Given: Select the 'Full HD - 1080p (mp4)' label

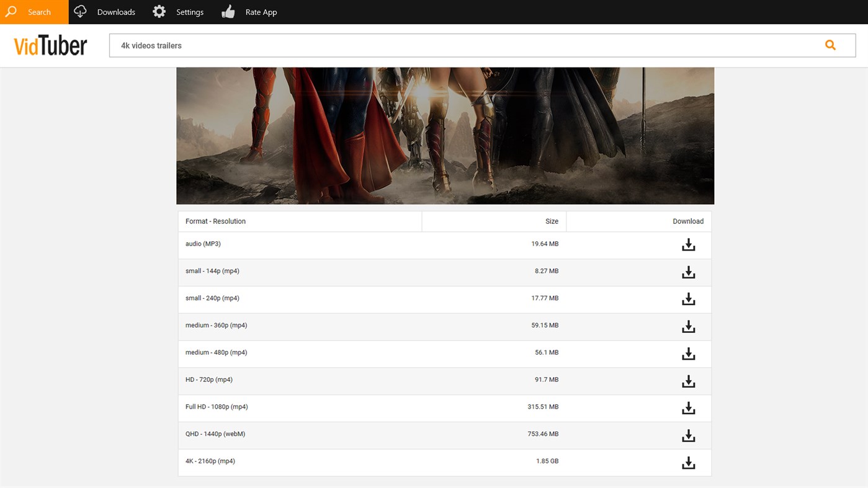Looking at the screenshot, I should [217, 407].
